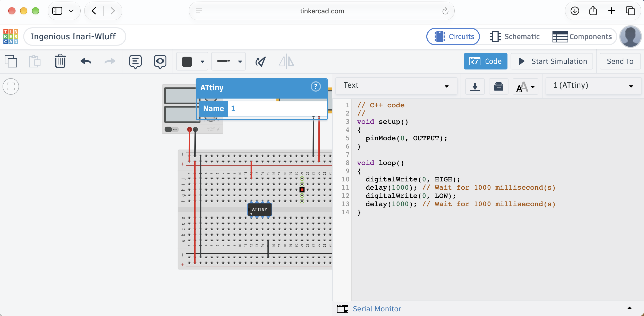The height and width of the screenshot is (316, 644).
Task: Click the user profile avatar
Action: click(x=630, y=37)
